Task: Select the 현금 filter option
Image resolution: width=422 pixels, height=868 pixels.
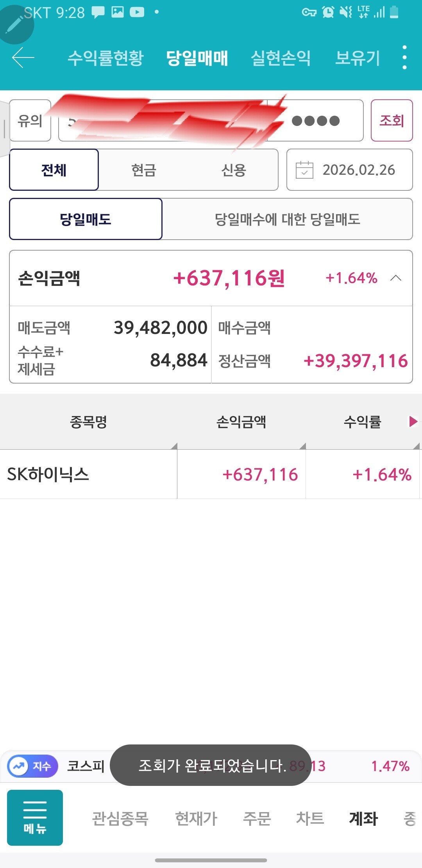Action: pos(144,170)
